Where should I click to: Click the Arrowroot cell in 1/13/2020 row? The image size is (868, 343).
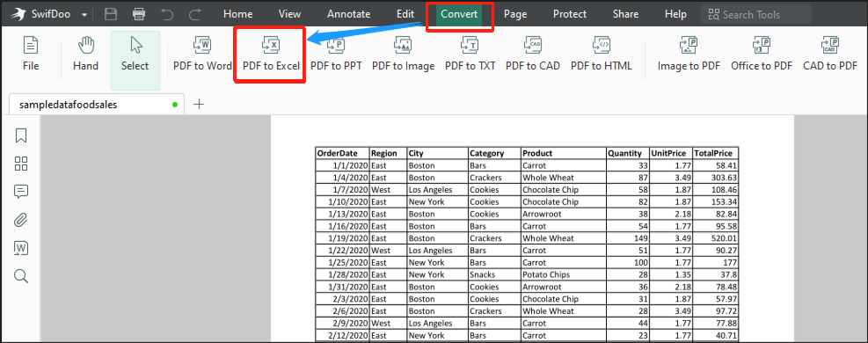pos(563,214)
